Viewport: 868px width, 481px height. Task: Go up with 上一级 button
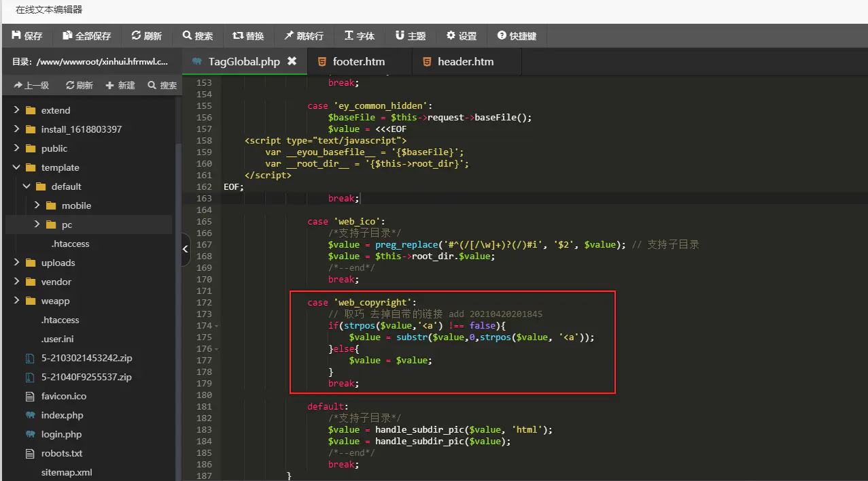coord(31,85)
